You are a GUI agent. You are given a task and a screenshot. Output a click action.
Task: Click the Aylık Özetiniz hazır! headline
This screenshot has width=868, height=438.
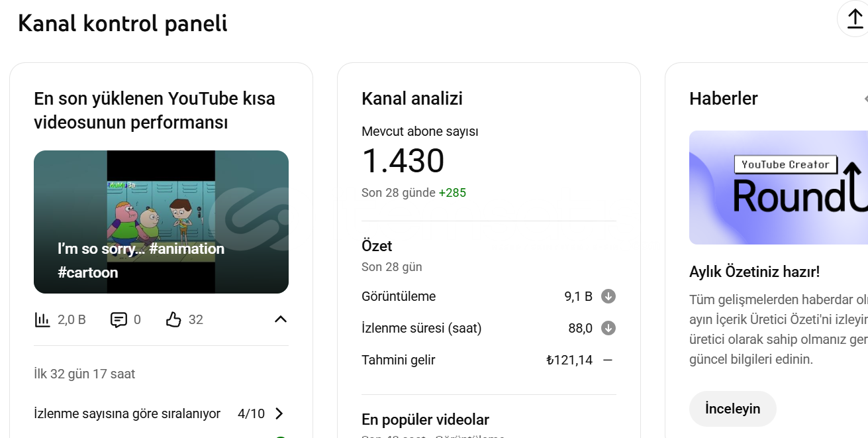[754, 272]
